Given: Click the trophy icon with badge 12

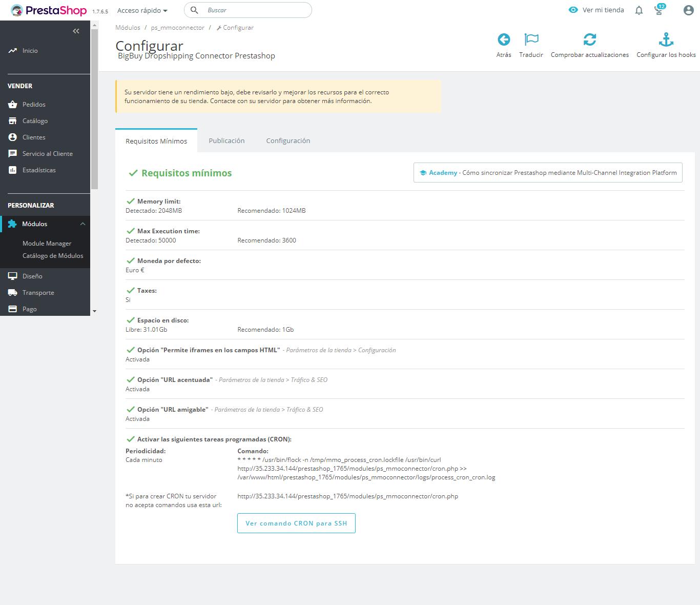Looking at the screenshot, I should tap(659, 10).
